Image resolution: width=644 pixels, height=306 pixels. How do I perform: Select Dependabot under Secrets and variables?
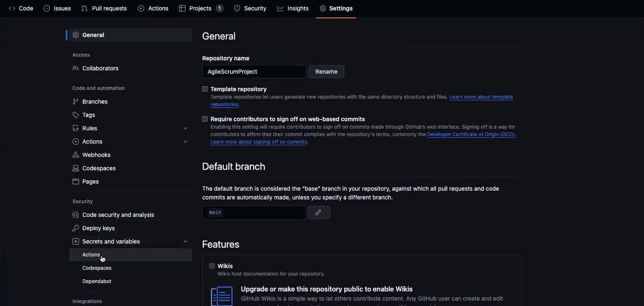(x=97, y=281)
